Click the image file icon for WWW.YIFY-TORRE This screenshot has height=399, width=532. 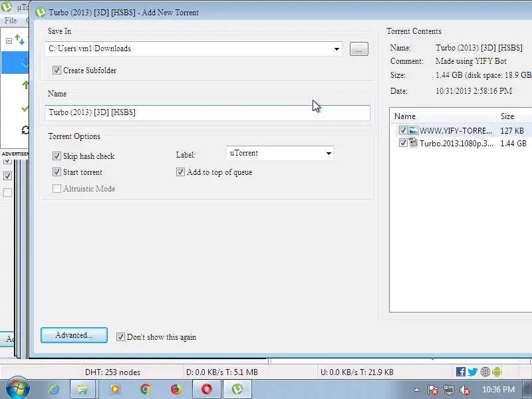[413, 130]
